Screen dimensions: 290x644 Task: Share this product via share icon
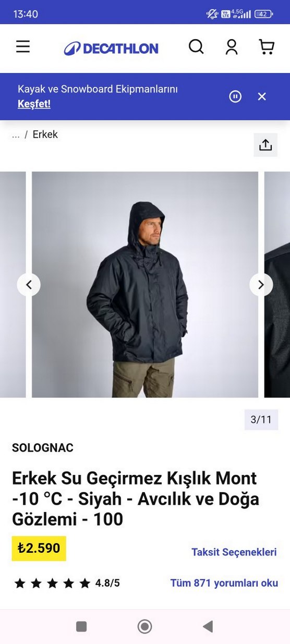(265, 145)
